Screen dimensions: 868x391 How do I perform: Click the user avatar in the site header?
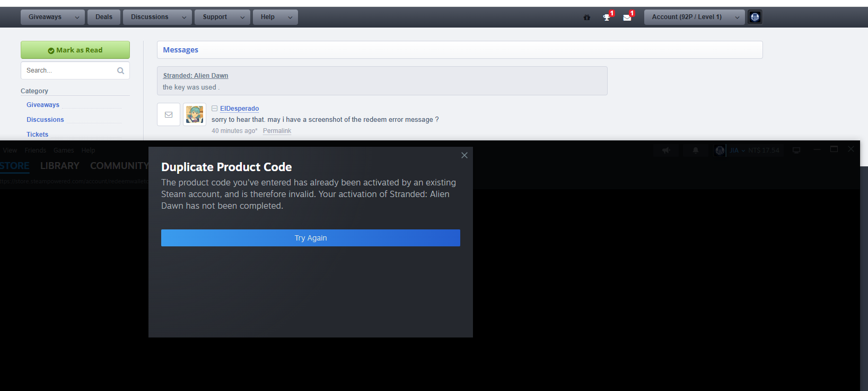click(755, 17)
